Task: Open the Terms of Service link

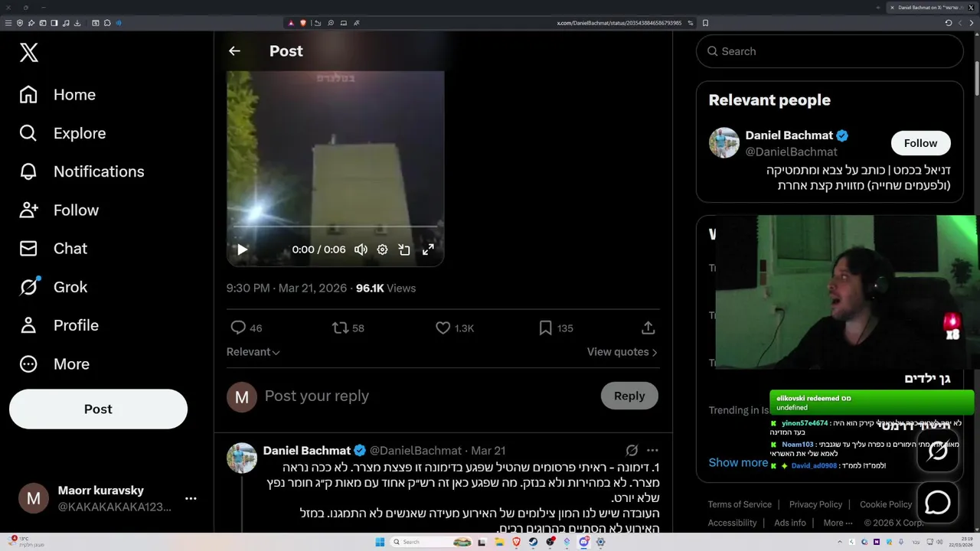Action: [740, 504]
